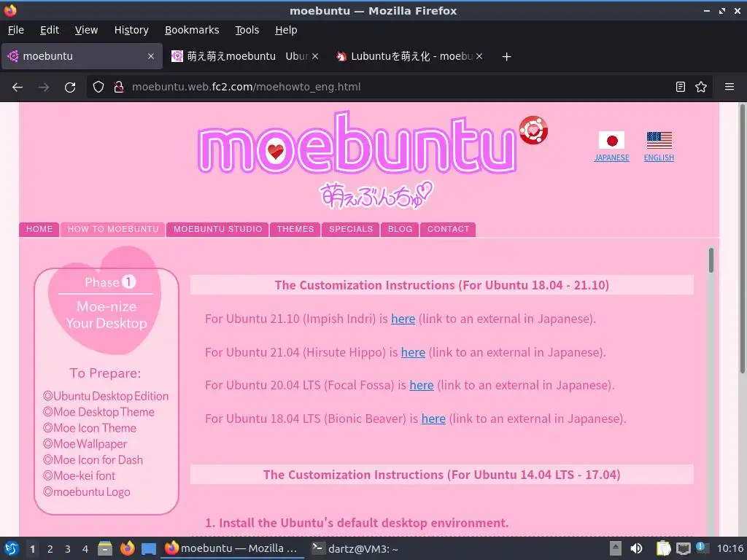This screenshot has width=747, height=560.
Task: Show desktop with the blue taskbar icon
Action: 149,549
